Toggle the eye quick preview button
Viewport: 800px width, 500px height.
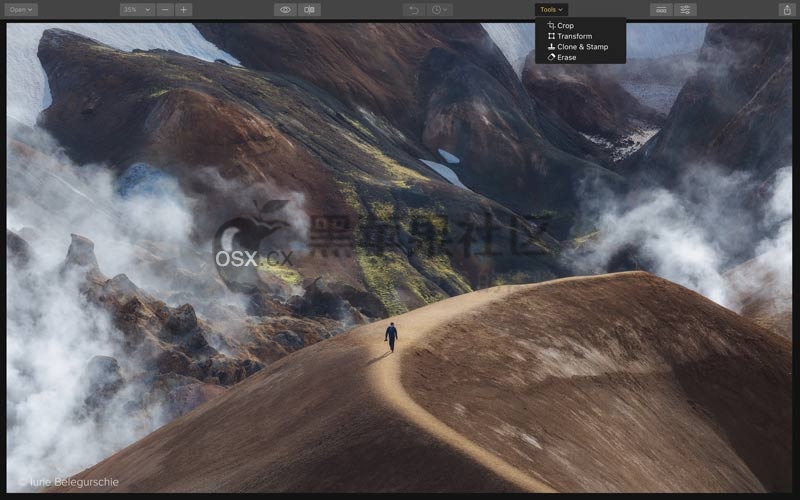(x=285, y=10)
